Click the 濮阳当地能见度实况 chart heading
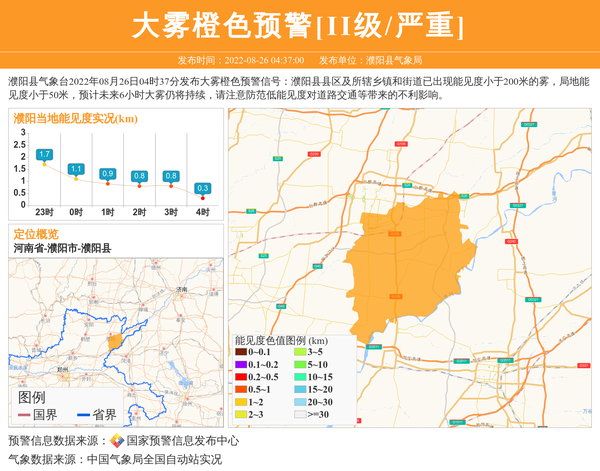The height and width of the screenshot is (471, 600). [75, 118]
